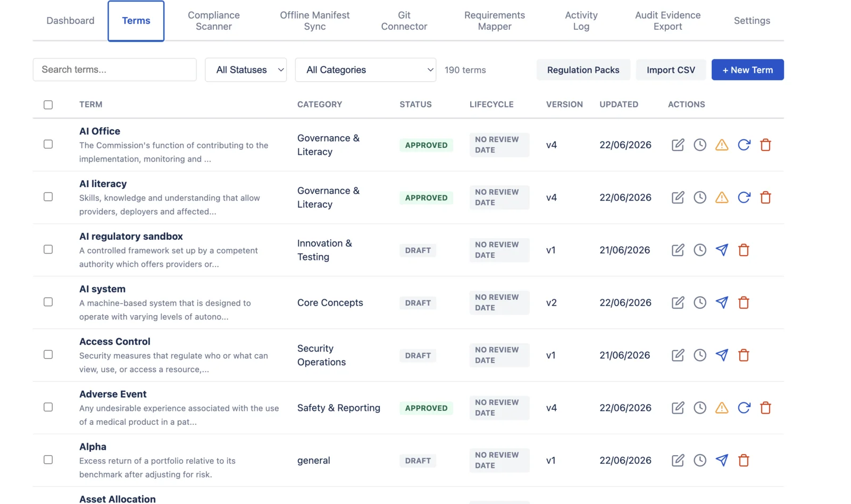Open the All Categories dropdown

click(x=365, y=70)
